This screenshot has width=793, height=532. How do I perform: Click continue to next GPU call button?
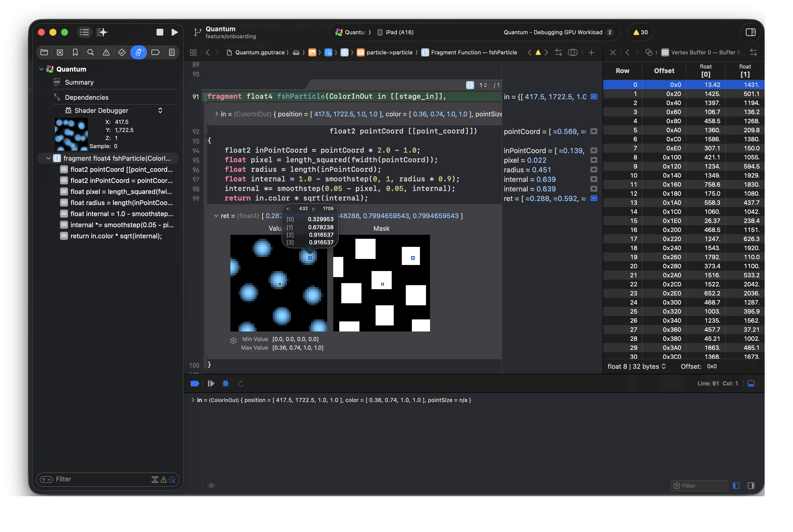[211, 383]
